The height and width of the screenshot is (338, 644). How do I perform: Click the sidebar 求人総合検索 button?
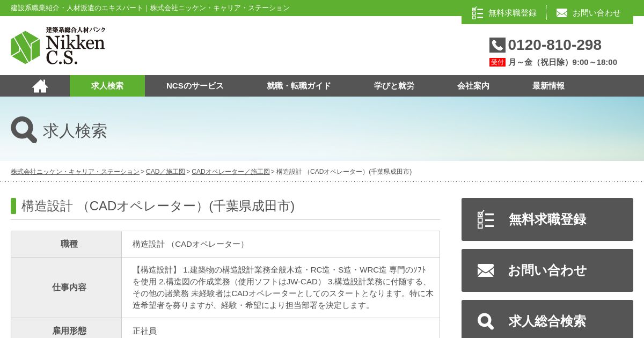[547, 319]
